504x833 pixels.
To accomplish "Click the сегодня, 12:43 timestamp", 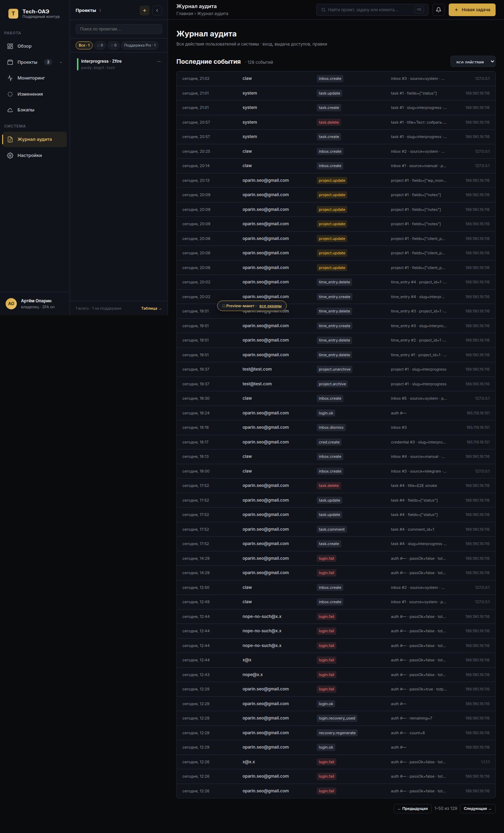I will tap(196, 675).
